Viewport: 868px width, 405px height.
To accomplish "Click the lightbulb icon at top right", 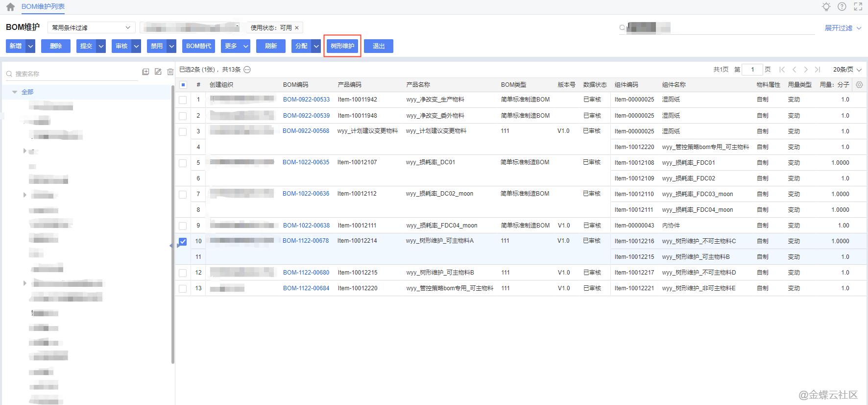I will 826,7.
